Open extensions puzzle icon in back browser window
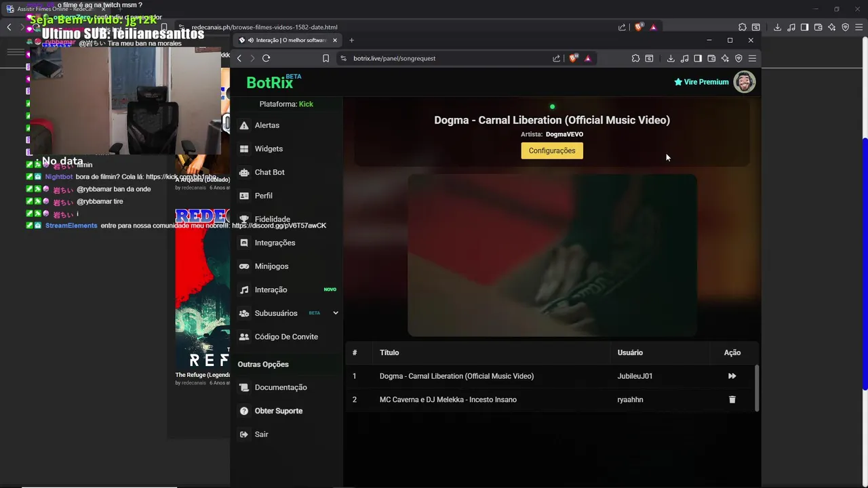The width and height of the screenshot is (868, 488). 743,27
